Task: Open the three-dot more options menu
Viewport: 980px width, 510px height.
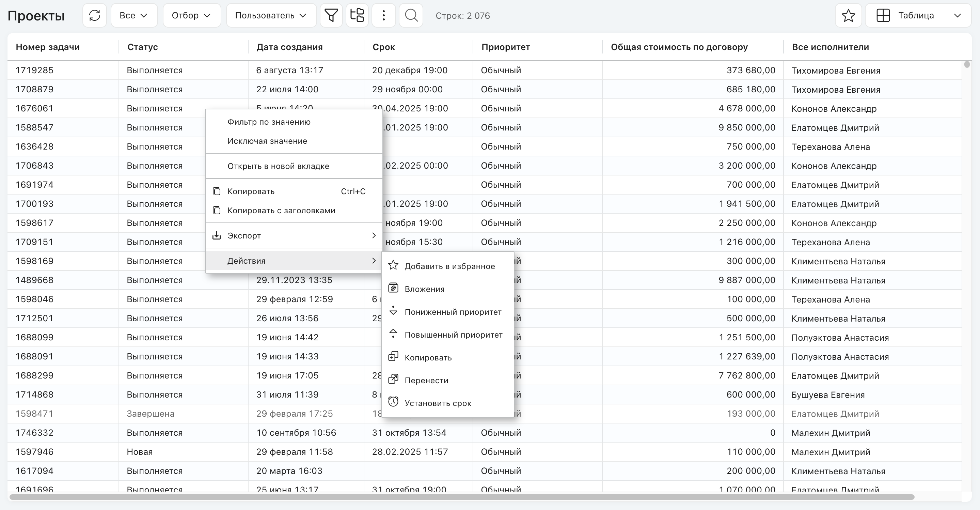Action: (x=383, y=15)
